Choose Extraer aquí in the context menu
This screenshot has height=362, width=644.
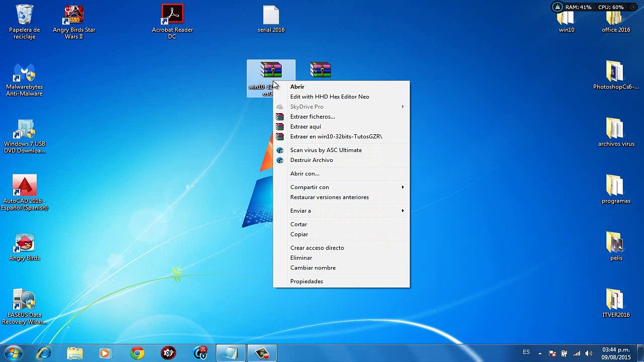pyautogui.click(x=342, y=127)
